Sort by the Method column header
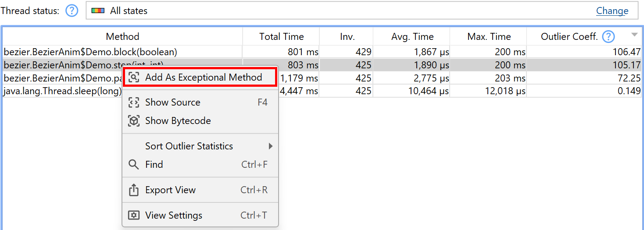The width and height of the screenshot is (644, 230). pos(122,37)
